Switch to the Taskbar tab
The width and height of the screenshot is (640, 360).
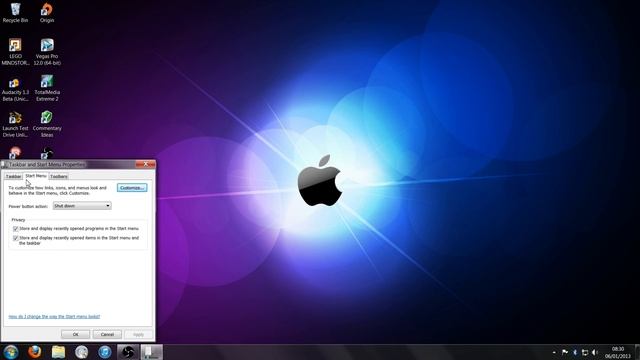point(13,176)
